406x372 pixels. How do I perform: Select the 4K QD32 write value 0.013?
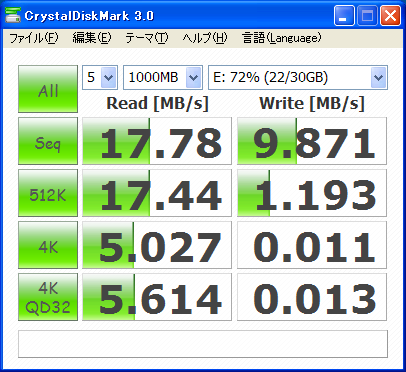tap(312, 297)
